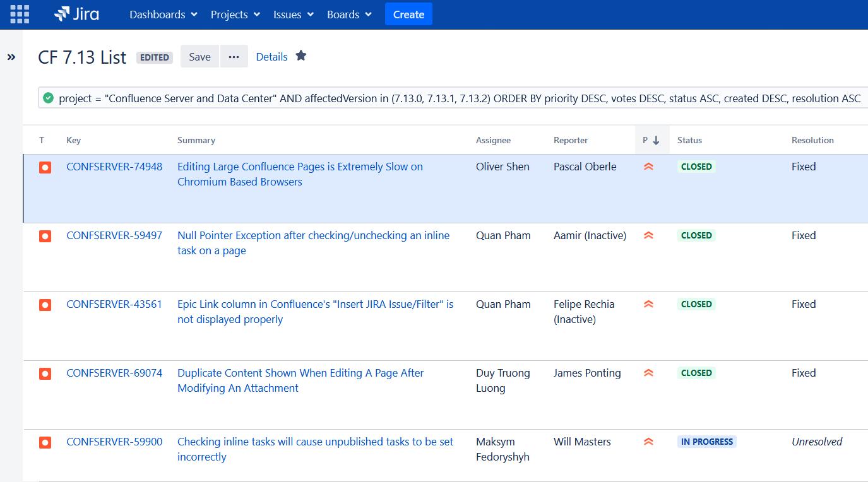
Task: Open the more actions ellipsis button
Action: point(234,57)
